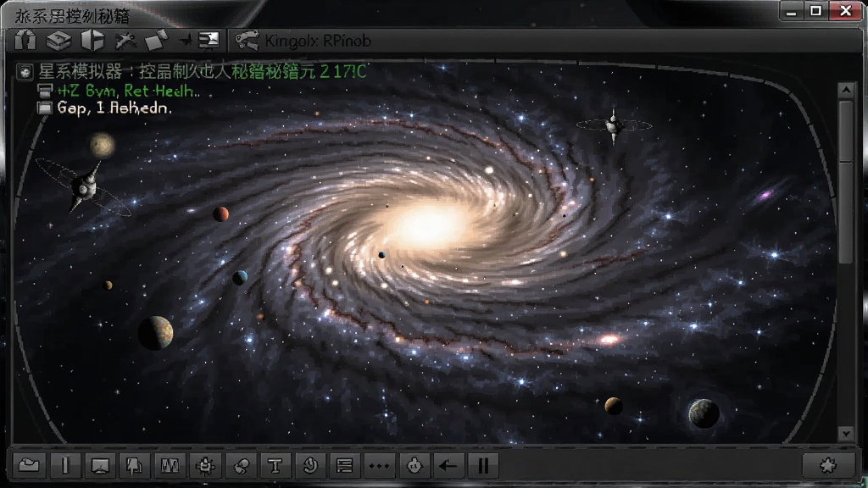Select the text T tool in bottom bar
868x488 pixels.
pyautogui.click(x=275, y=465)
